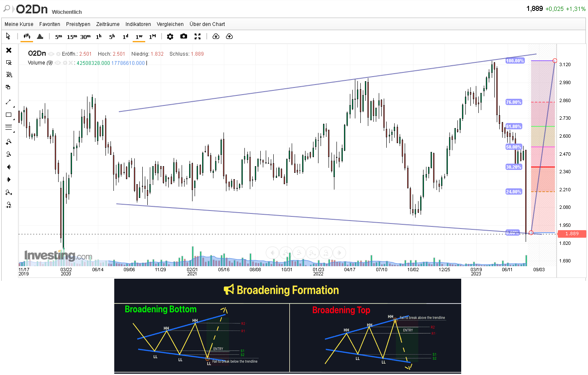The width and height of the screenshot is (588, 375).
Task: Hide the Eröffn. value with its eye toggle
Action: tap(51, 54)
